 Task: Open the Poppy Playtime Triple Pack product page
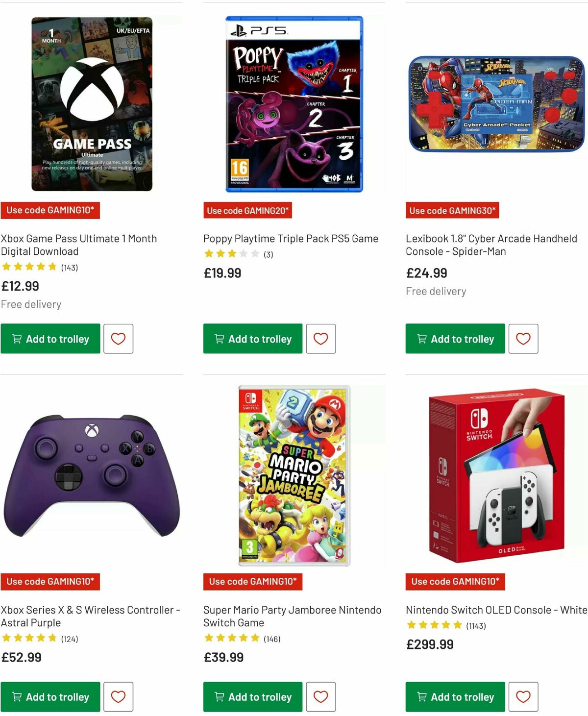pyautogui.click(x=291, y=239)
